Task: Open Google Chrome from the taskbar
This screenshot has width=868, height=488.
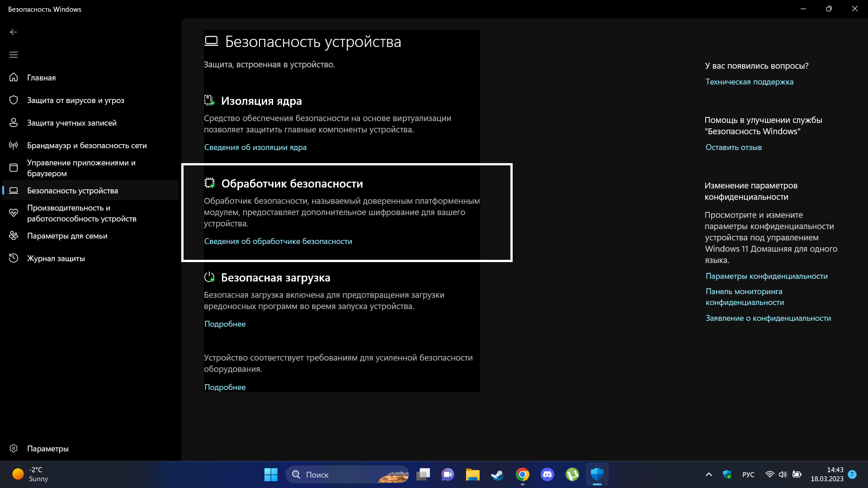Action: point(523,474)
